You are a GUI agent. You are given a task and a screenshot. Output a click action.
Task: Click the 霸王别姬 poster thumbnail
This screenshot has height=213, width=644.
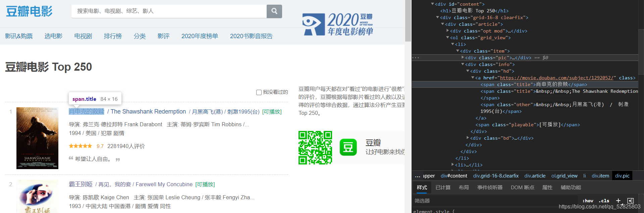coord(37,197)
